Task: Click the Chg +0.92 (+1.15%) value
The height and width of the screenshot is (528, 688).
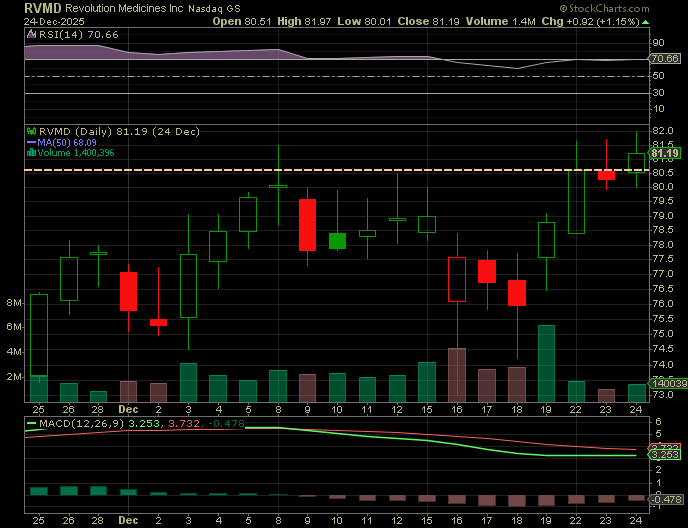Action: tap(591, 22)
